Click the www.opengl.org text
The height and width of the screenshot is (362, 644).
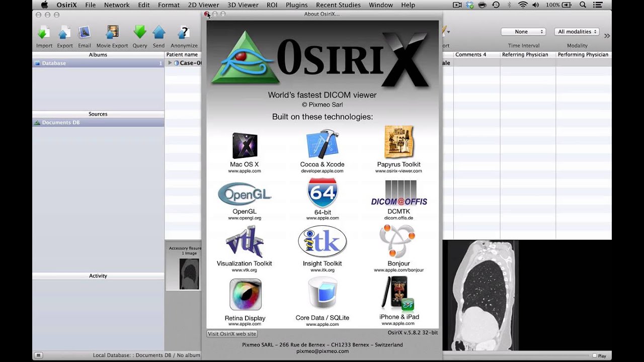pyautogui.click(x=245, y=218)
